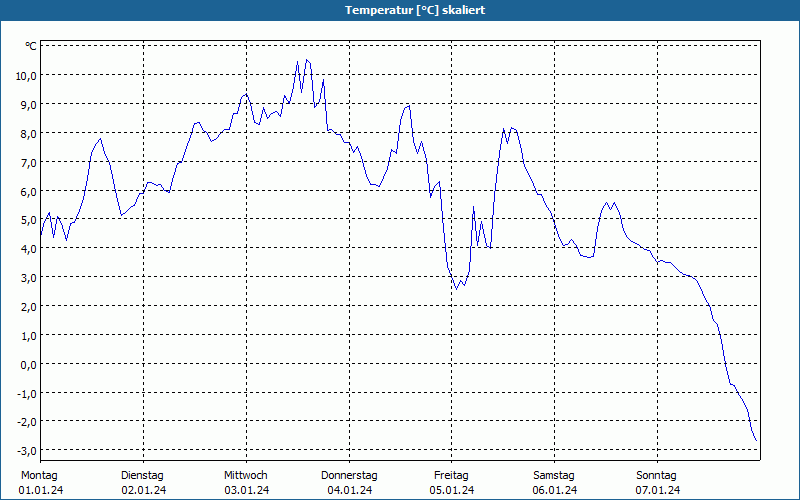Select the 0,0 y-axis value
800x500 pixels.
(29, 364)
